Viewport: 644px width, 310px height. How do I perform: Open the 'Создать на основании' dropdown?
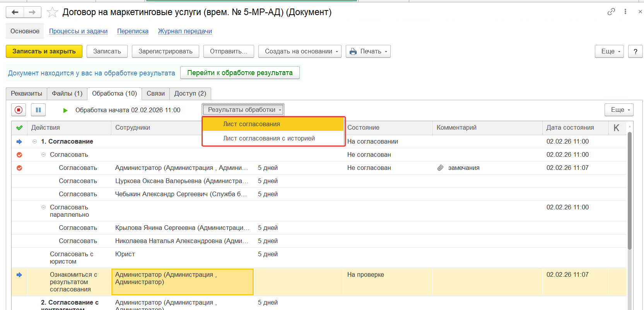300,51
